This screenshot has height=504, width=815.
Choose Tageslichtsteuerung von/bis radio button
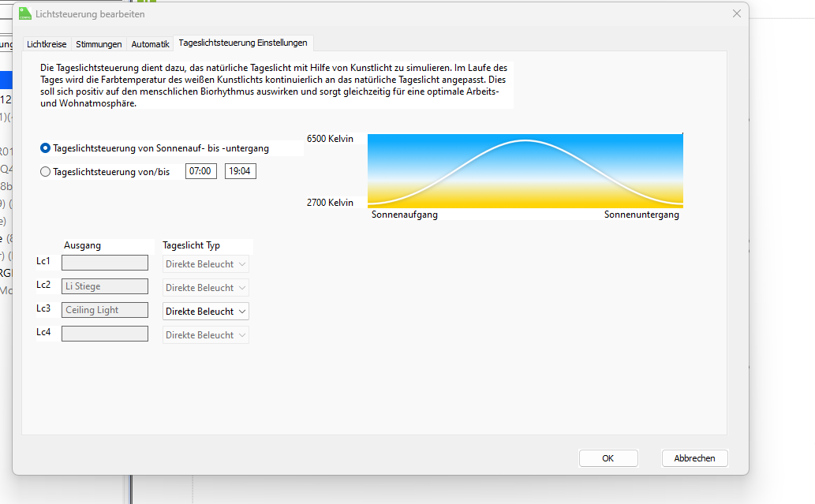pos(45,171)
